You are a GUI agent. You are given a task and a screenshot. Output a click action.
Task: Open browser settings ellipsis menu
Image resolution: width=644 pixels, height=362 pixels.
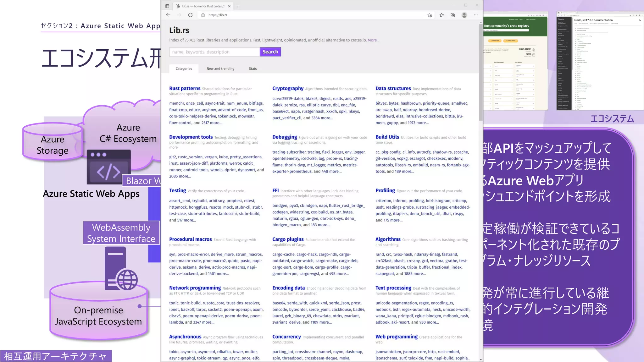476,15
